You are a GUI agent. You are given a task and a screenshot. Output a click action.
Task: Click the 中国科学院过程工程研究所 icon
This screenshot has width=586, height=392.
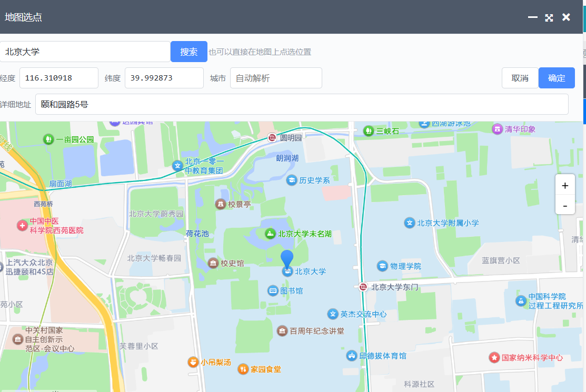pos(521,301)
